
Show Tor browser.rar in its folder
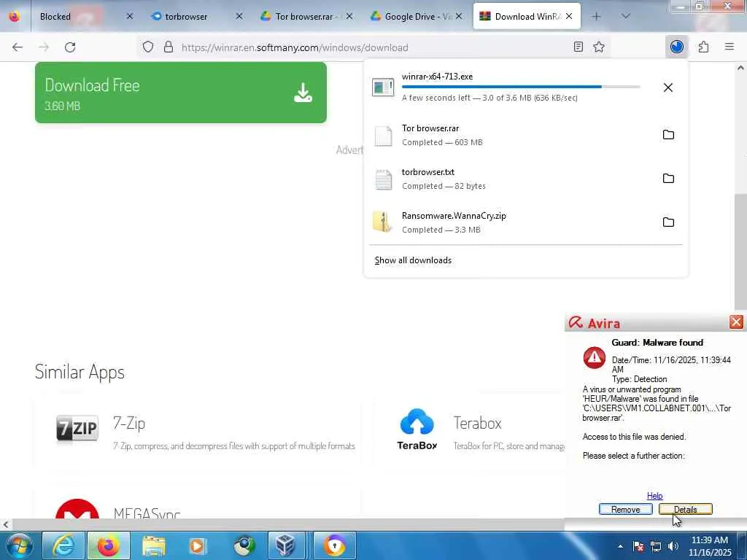click(x=668, y=135)
